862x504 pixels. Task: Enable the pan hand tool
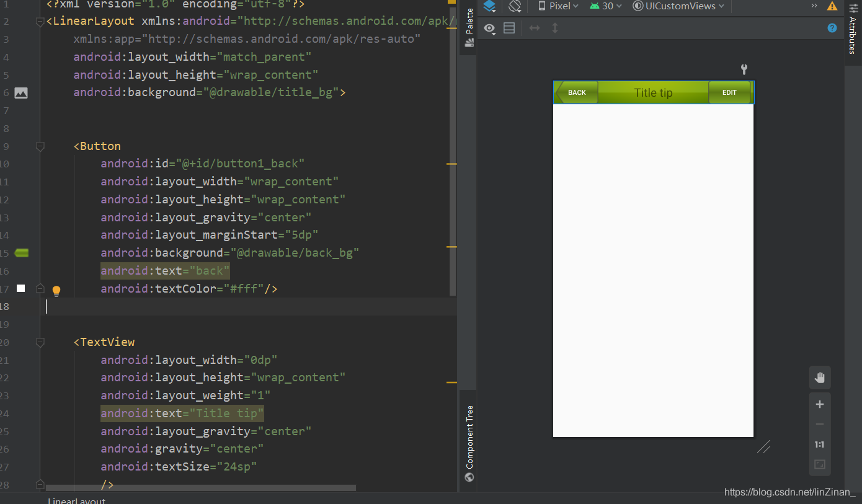(820, 378)
